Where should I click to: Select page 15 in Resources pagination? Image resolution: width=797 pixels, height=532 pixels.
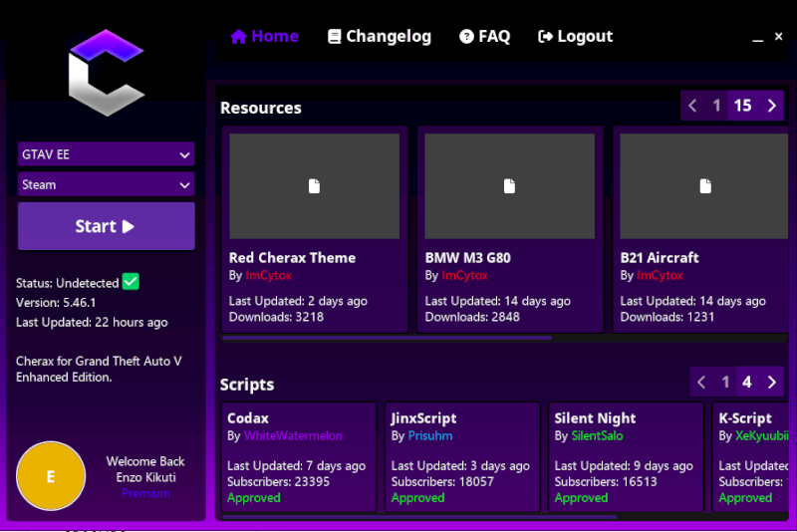tap(742, 106)
